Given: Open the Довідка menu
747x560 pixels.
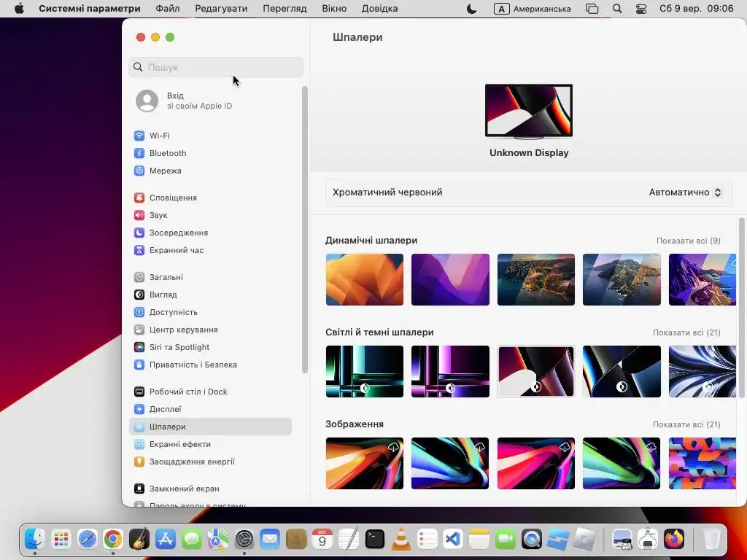Looking at the screenshot, I should [379, 9].
